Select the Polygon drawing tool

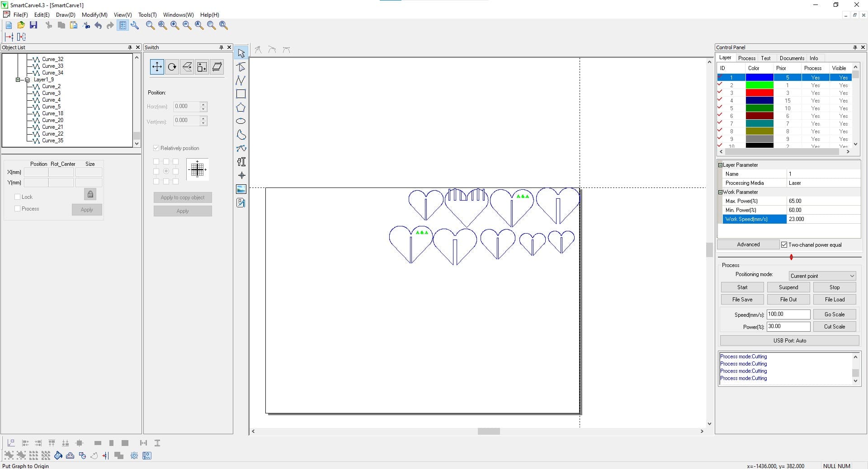[x=241, y=108]
